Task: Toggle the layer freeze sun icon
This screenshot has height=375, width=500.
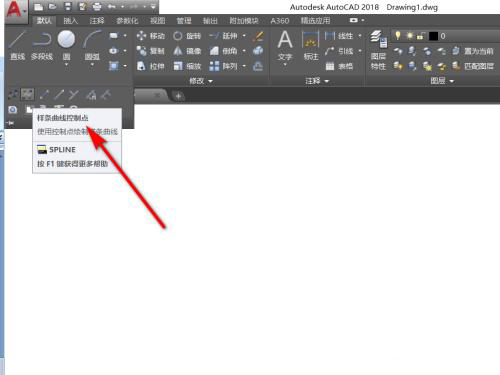Action: click(409, 36)
